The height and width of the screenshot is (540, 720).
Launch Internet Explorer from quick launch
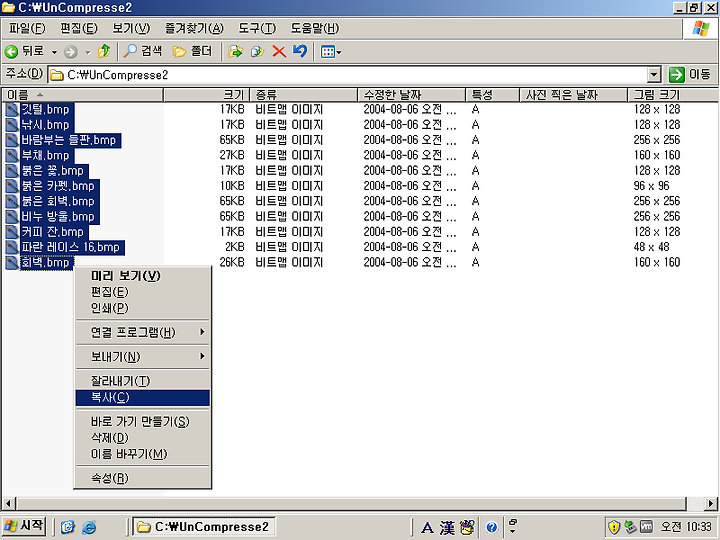point(89,527)
